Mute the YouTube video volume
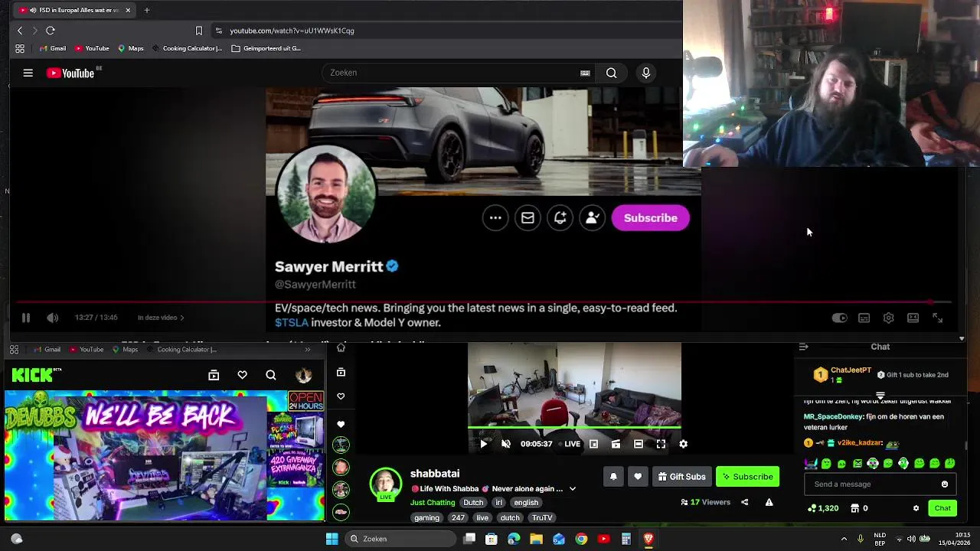This screenshot has height=551, width=980. point(52,318)
